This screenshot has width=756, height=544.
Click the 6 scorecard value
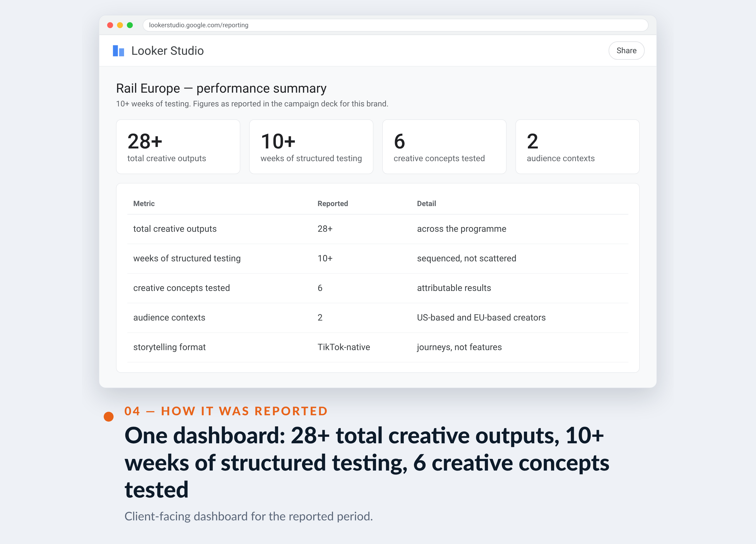click(399, 141)
